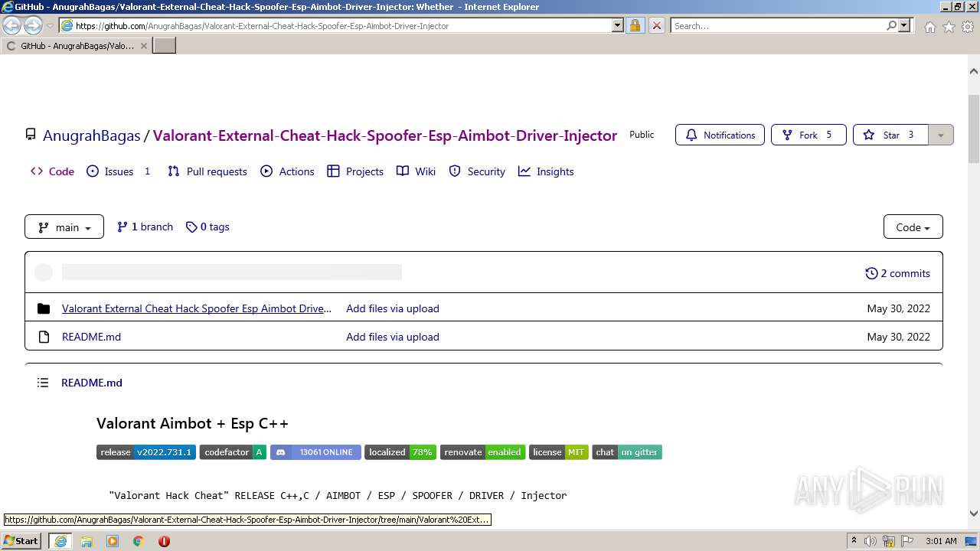Close the GitHub browser tab
Image resolution: width=980 pixels, height=551 pixels.
point(143,46)
